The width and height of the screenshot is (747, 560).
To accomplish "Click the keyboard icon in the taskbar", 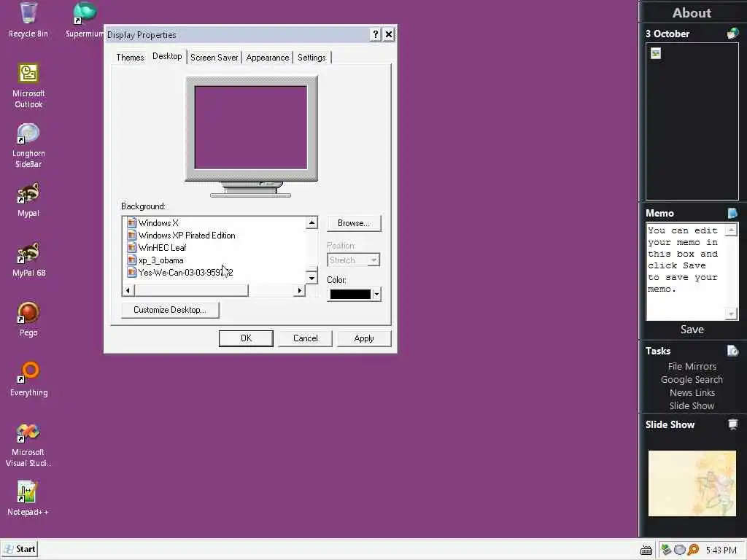I will click(x=646, y=551).
